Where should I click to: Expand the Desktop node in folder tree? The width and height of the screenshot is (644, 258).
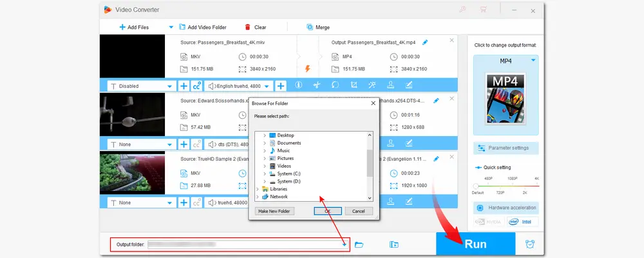[264, 135]
